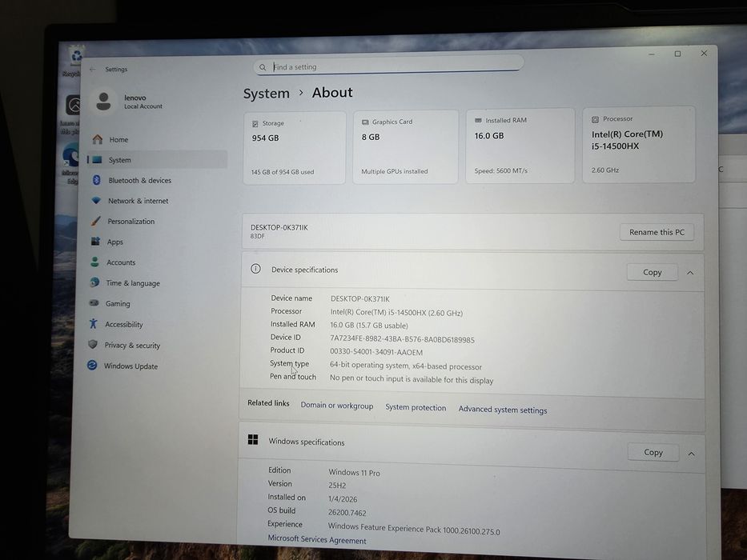
Task: Open Domain or workgroup link
Action: pyautogui.click(x=337, y=406)
